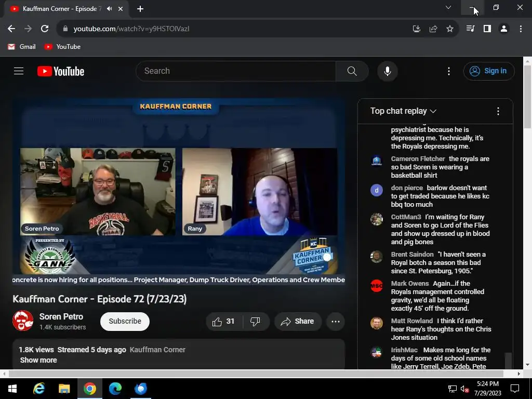Open the Windows Start menu
Viewport: 532px width, 399px height.
click(x=12, y=389)
